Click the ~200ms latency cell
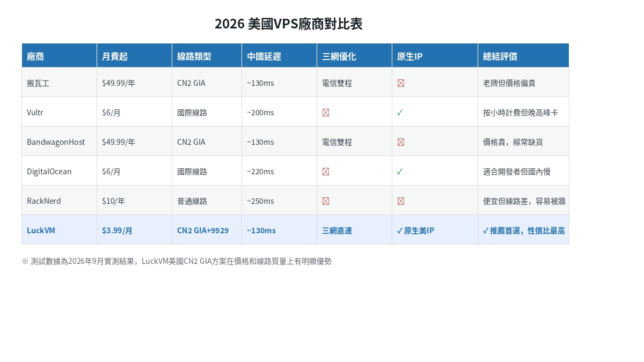 pos(280,112)
